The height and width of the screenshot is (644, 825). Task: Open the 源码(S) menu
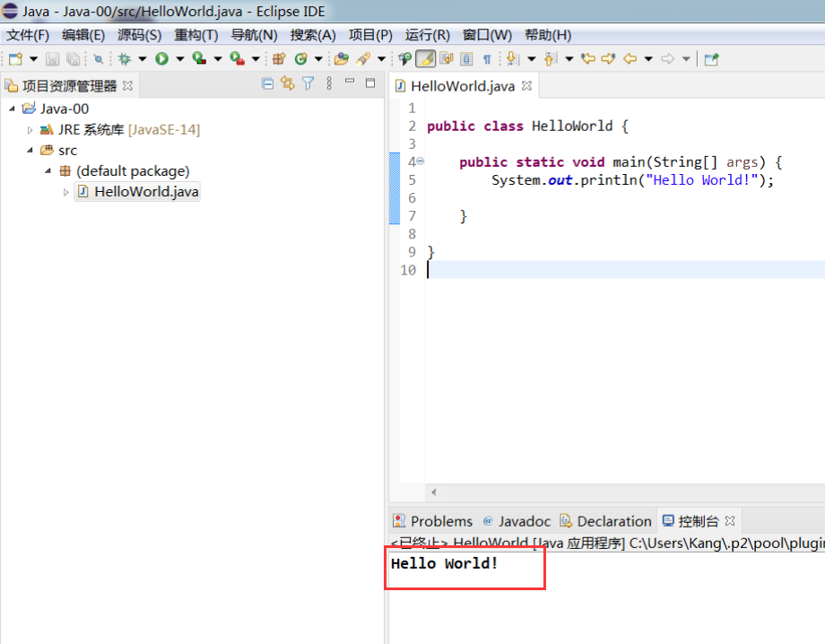click(139, 35)
